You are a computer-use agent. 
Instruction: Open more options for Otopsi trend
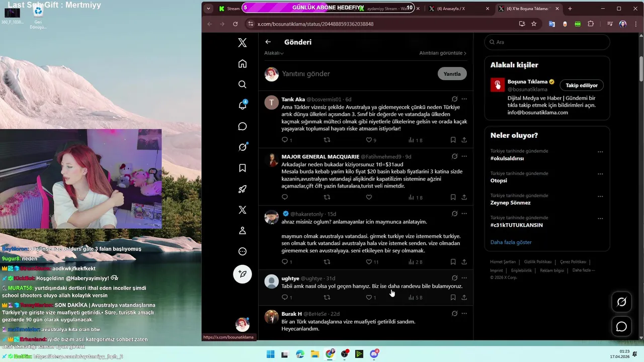600,174
